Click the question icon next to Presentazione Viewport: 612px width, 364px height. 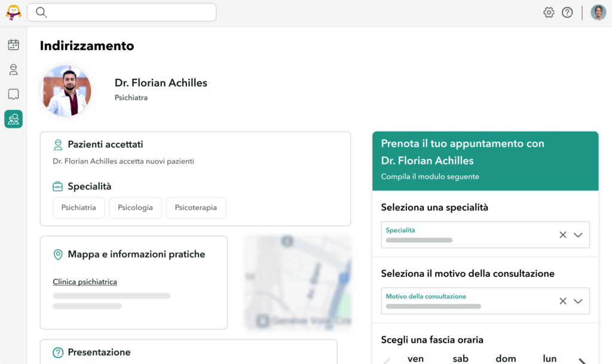tap(57, 352)
